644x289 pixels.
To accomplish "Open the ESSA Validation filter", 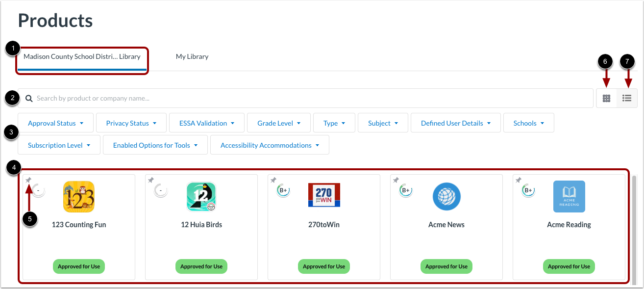I will tap(207, 123).
